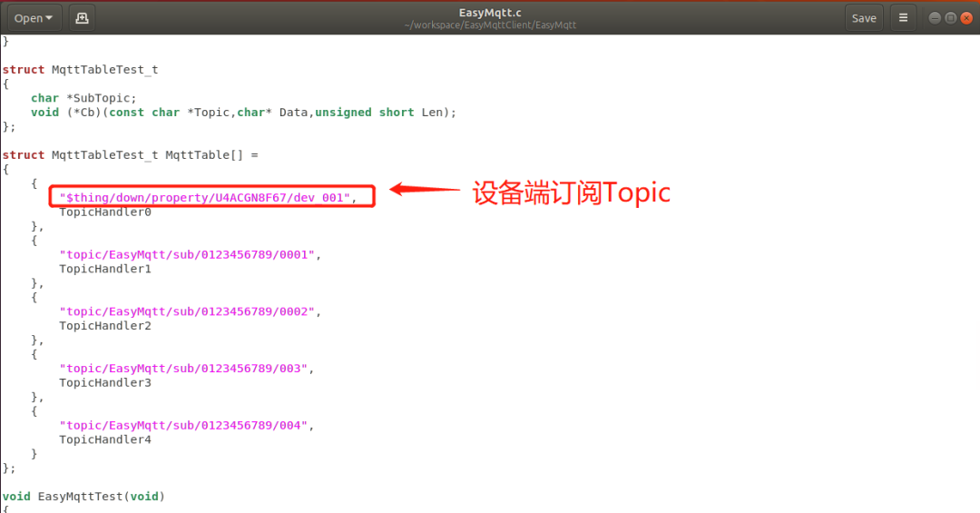Click the struct MqttTableTest_t MqttTable[] line
This screenshot has width=980, height=513.
tap(130, 155)
